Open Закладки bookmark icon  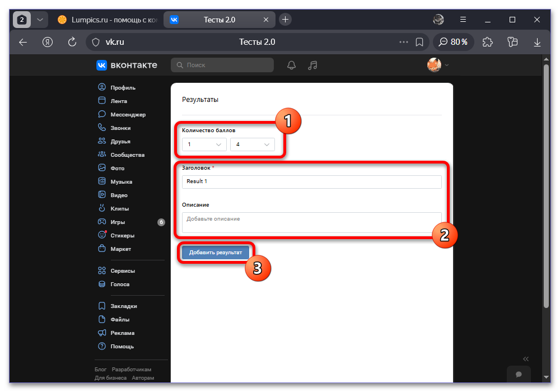[x=102, y=306]
